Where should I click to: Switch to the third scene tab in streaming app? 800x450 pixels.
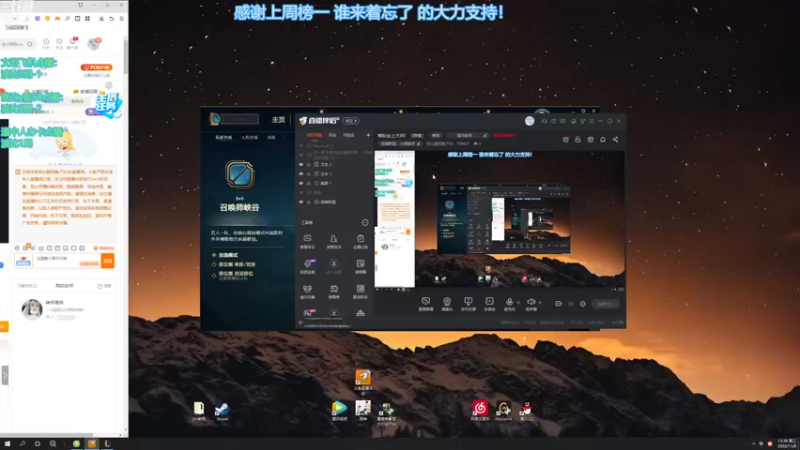tap(348, 135)
